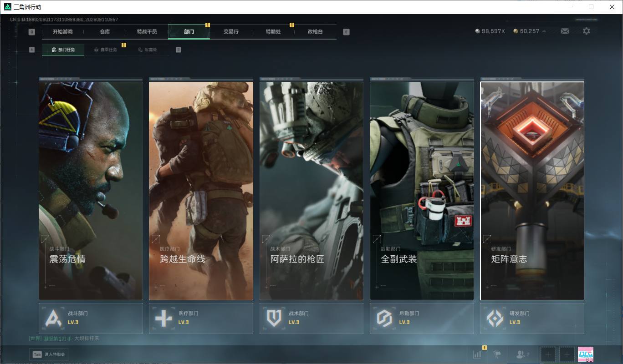Click the 60,257 currency amount
623x364 pixels.
[530, 31]
